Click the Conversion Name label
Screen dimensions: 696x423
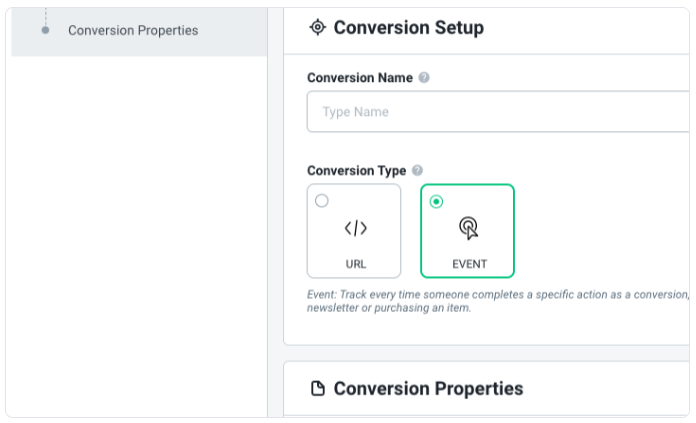coord(360,78)
